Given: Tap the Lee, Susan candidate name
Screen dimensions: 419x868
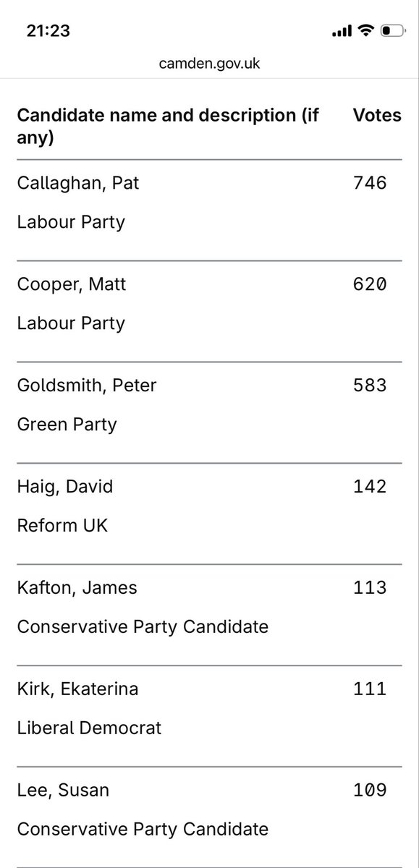Looking at the screenshot, I should (x=63, y=791).
